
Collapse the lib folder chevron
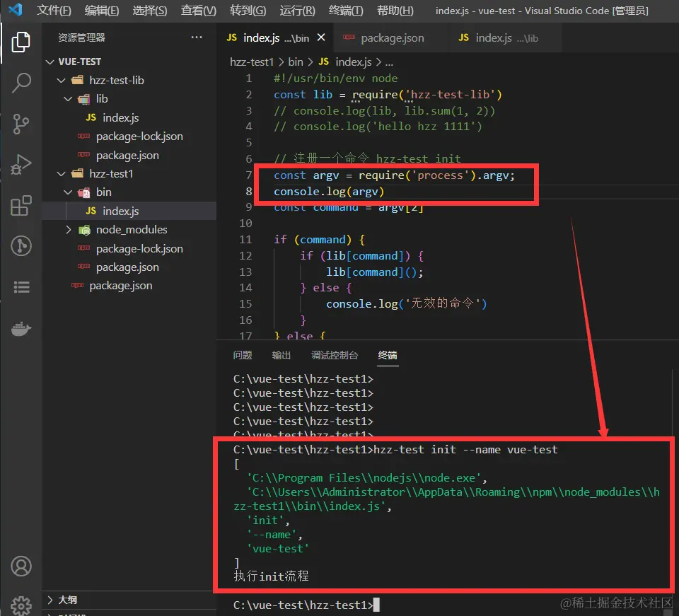pos(68,99)
